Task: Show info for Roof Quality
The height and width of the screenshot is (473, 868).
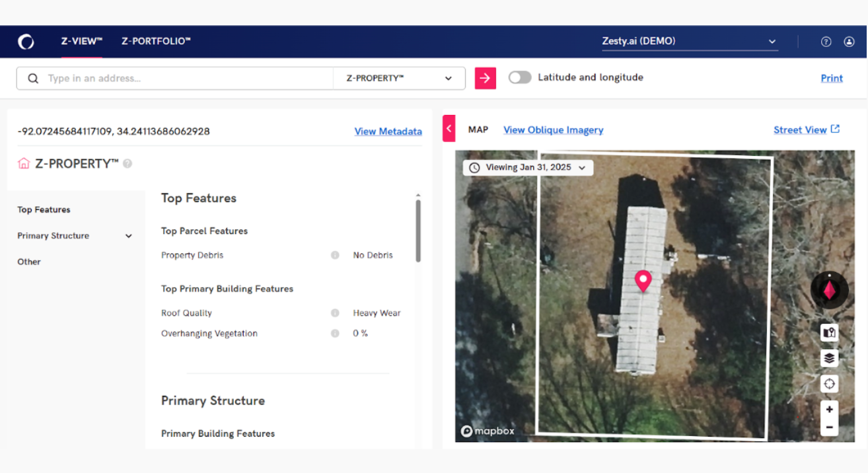Action: [x=335, y=313]
